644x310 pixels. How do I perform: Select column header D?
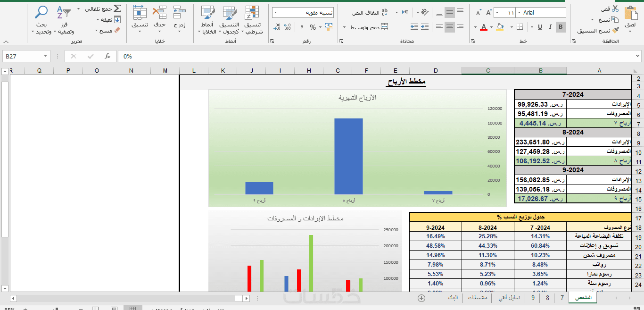click(436, 71)
